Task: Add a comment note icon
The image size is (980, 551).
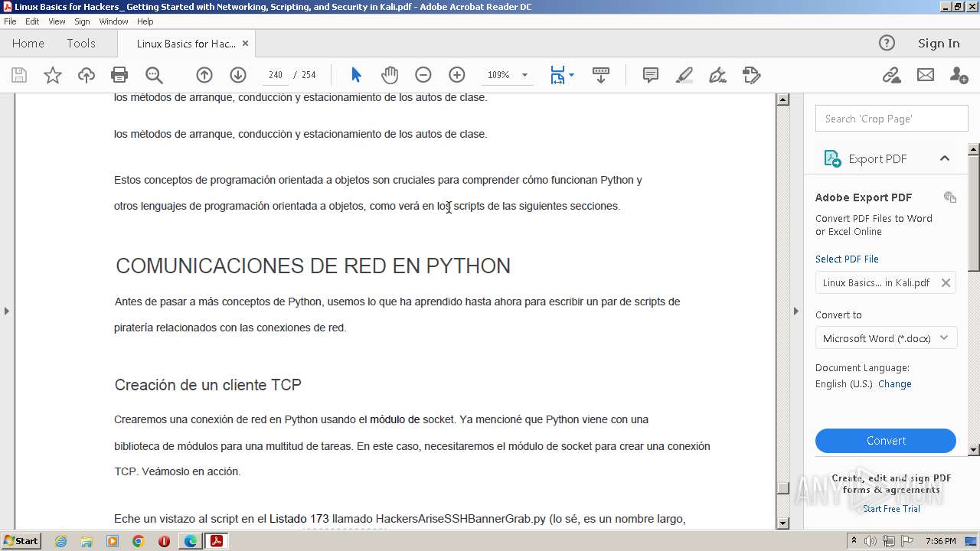Action: pyautogui.click(x=651, y=75)
